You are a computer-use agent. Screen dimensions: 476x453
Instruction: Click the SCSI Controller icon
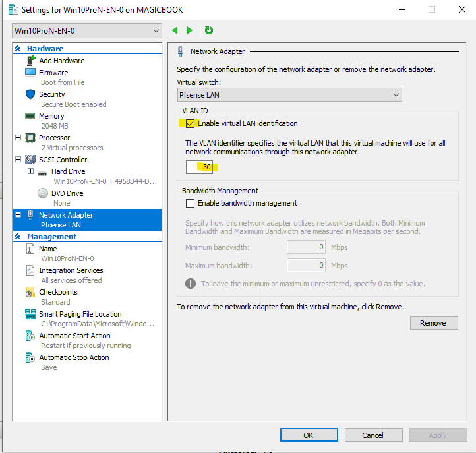30,159
